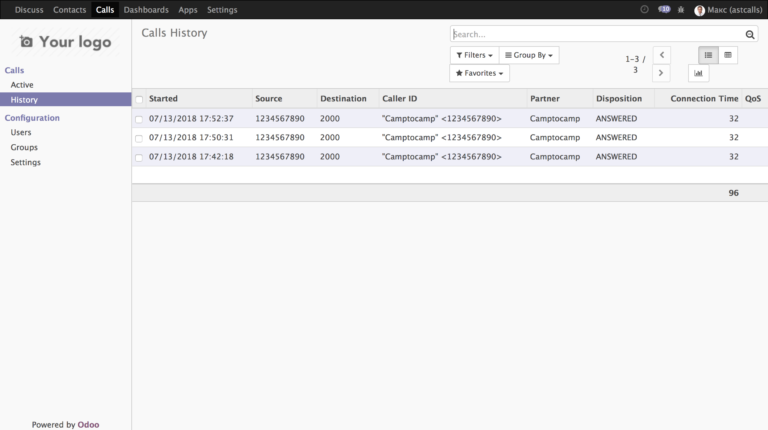Click Camptocamp partner in 17:50:31 row

point(555,138)
